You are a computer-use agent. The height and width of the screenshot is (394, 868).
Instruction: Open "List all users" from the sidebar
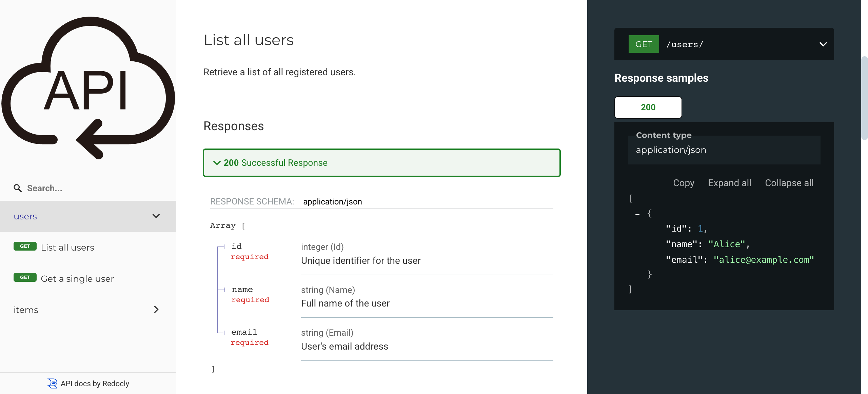coord(67,247)
